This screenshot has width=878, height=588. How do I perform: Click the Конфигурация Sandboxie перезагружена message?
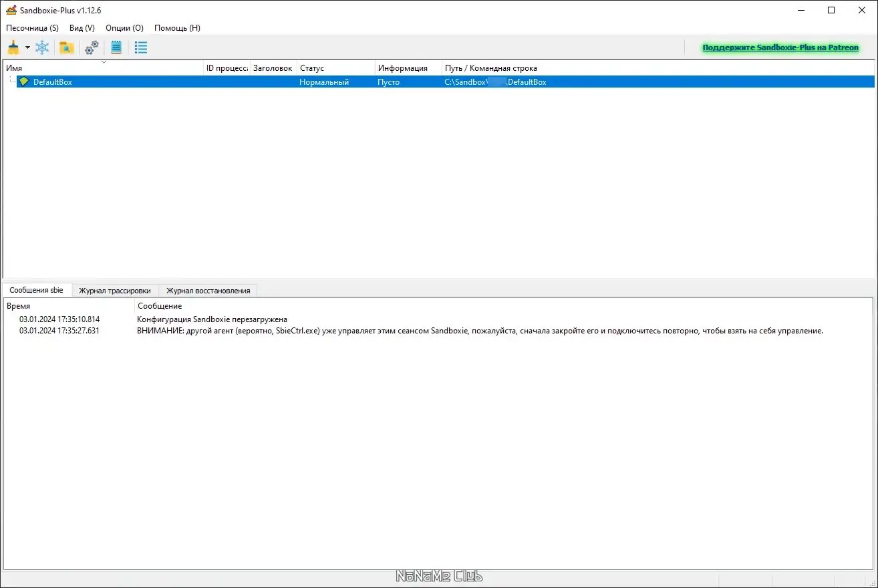212,319
